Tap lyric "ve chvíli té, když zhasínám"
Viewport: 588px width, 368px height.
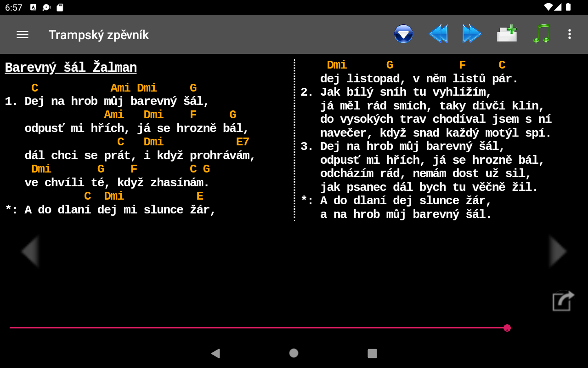click(x=117, y=183)
